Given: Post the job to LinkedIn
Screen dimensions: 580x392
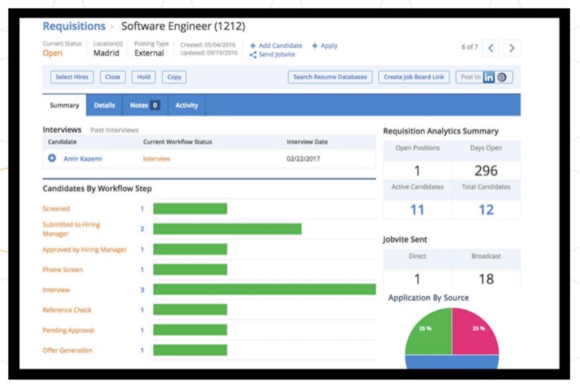Looking at the screenshot, I should tap(489, 76).
